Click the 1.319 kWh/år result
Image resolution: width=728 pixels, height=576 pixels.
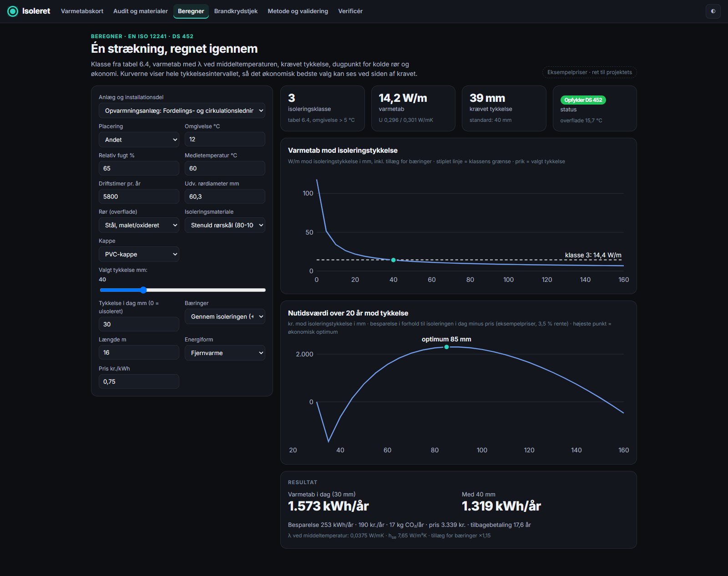pos(501,506)
